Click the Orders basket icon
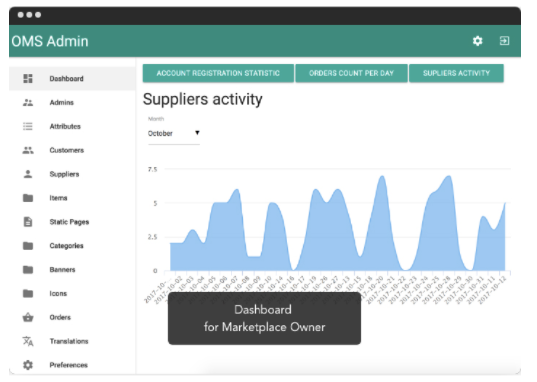Screen dimensions: 537x382 28,317
